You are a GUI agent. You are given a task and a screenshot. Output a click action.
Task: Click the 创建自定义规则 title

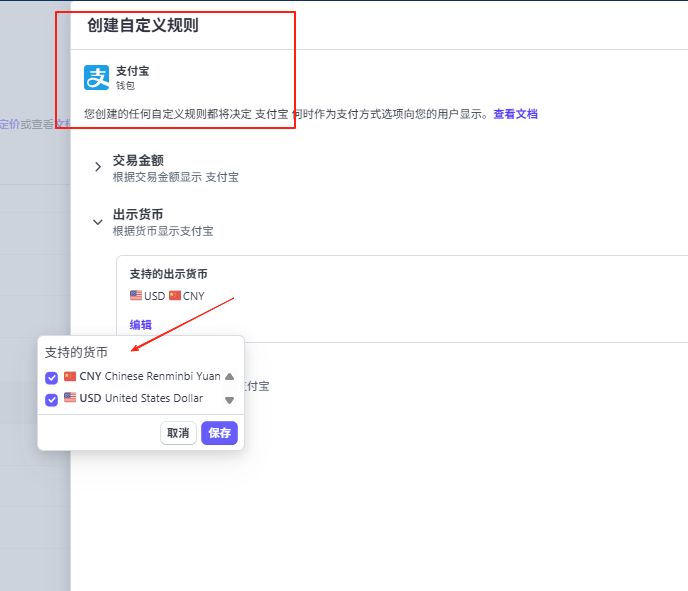point(143,25)
